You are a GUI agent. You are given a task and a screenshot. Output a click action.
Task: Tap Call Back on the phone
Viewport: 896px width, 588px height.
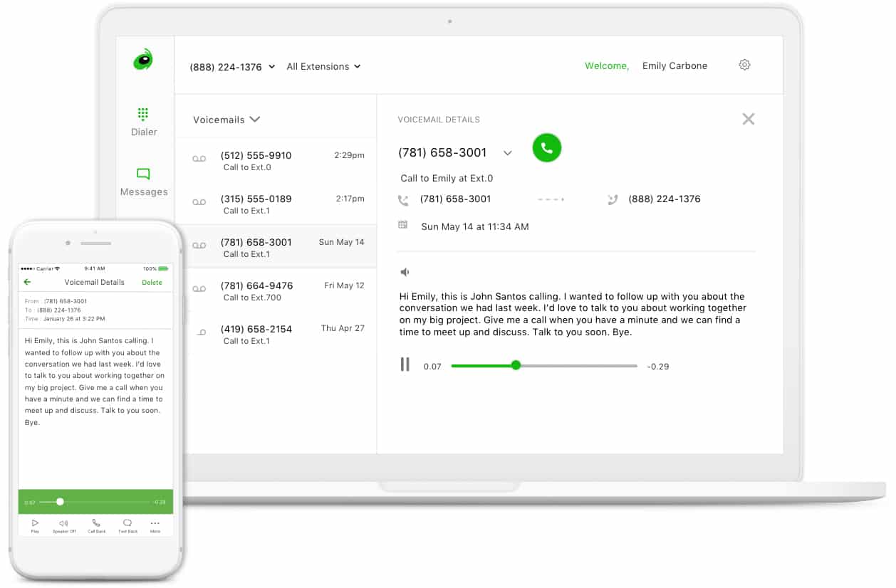(x=96, y=526)
